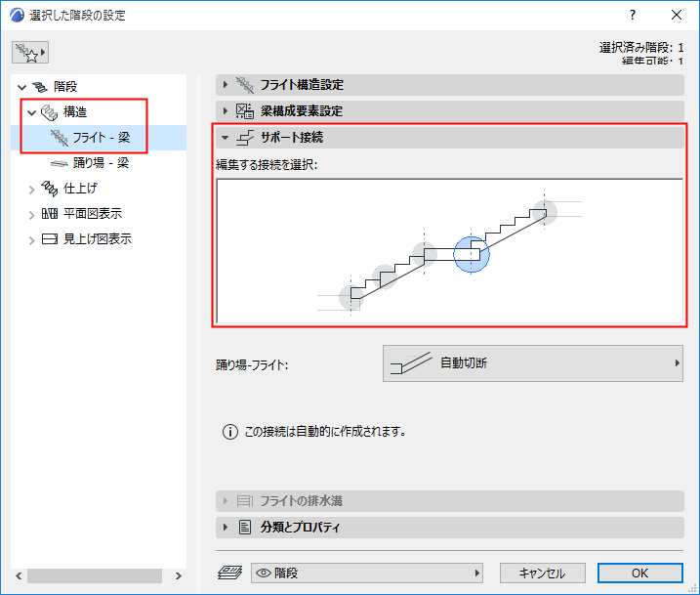Click the 階段 stair icon in tree
700x595 pixels.
[40, 87]
